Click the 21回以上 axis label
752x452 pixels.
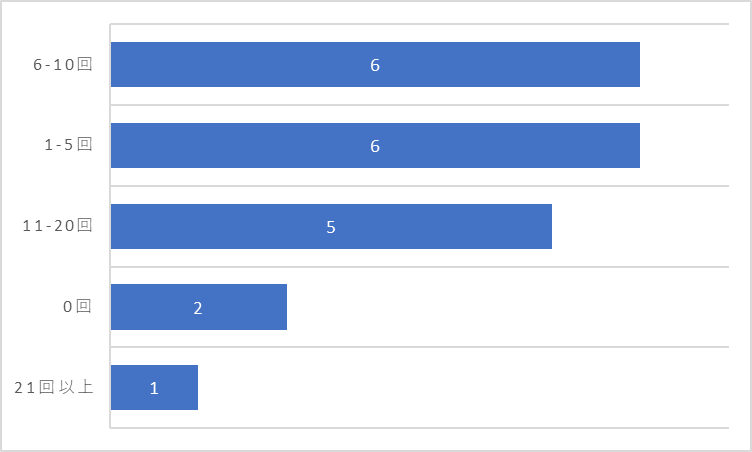[x=53, y=387]
